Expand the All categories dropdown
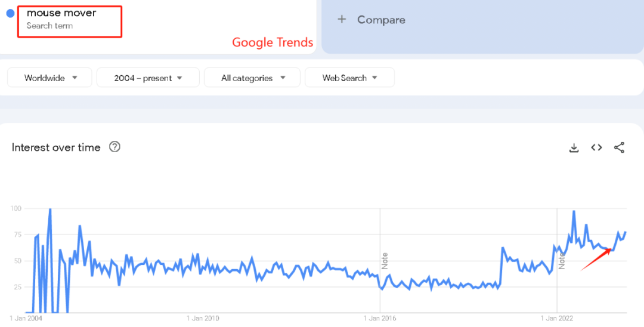 [253, 78]
